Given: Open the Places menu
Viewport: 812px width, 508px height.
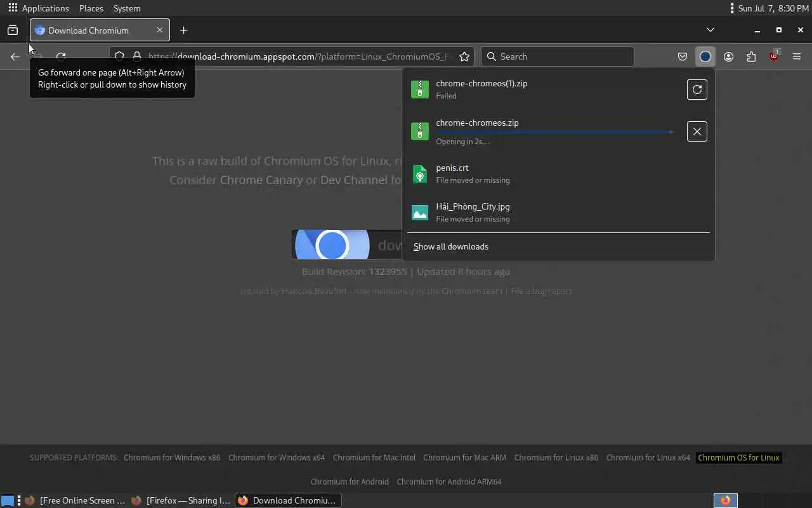Looking at the screenshot, I should [x=91, y=8].
